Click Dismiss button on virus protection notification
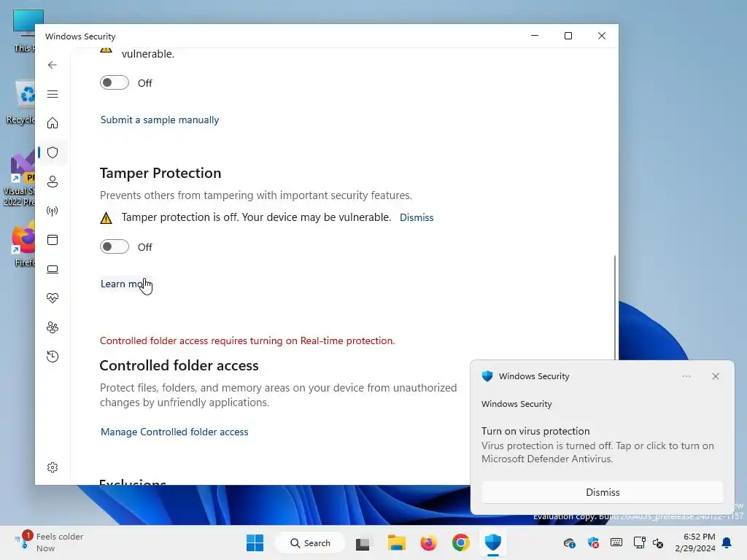The image size is (747, 560). (602, 492)
